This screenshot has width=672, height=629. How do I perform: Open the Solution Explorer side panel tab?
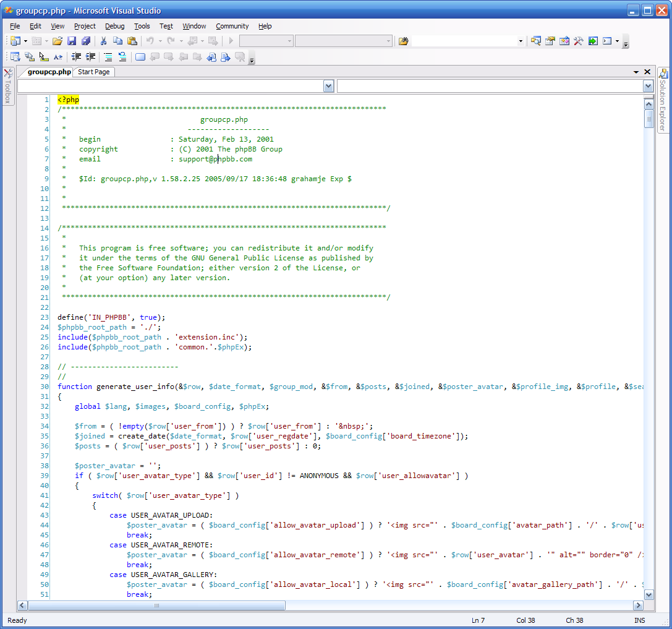[x=663, y=101]
